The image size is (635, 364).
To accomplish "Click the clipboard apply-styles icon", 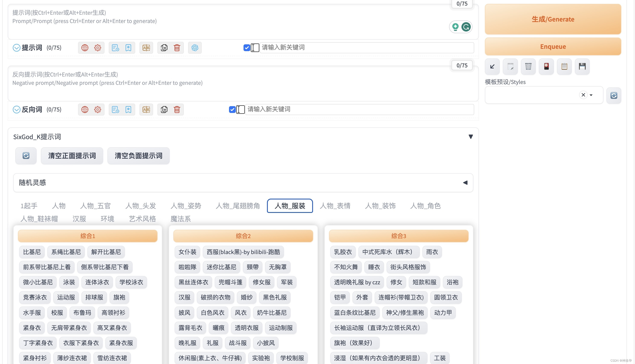I will pyautogui.click(x=564, y=66).
